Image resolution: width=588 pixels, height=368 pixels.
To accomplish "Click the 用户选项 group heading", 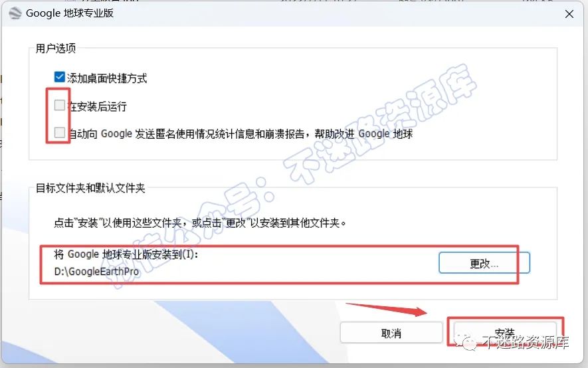I will pyautogui.click(x=56, y=48).
